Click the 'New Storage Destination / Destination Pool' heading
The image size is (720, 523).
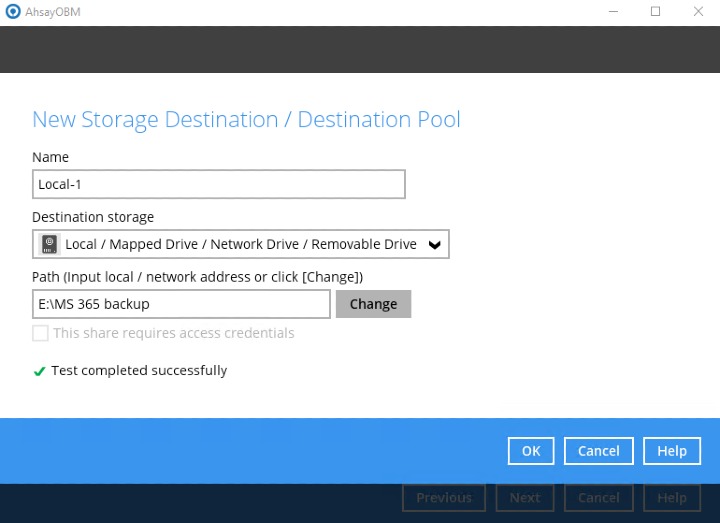[246, 120]
